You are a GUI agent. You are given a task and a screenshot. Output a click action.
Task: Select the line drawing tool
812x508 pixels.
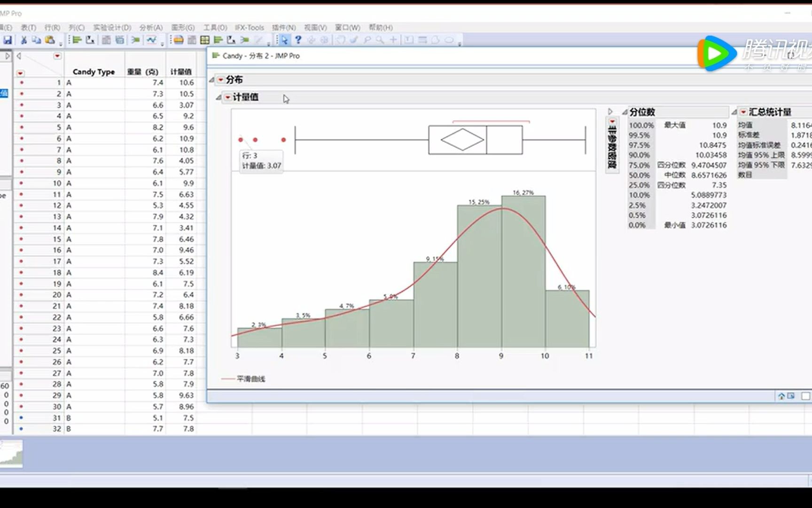[x=422, y=40]
